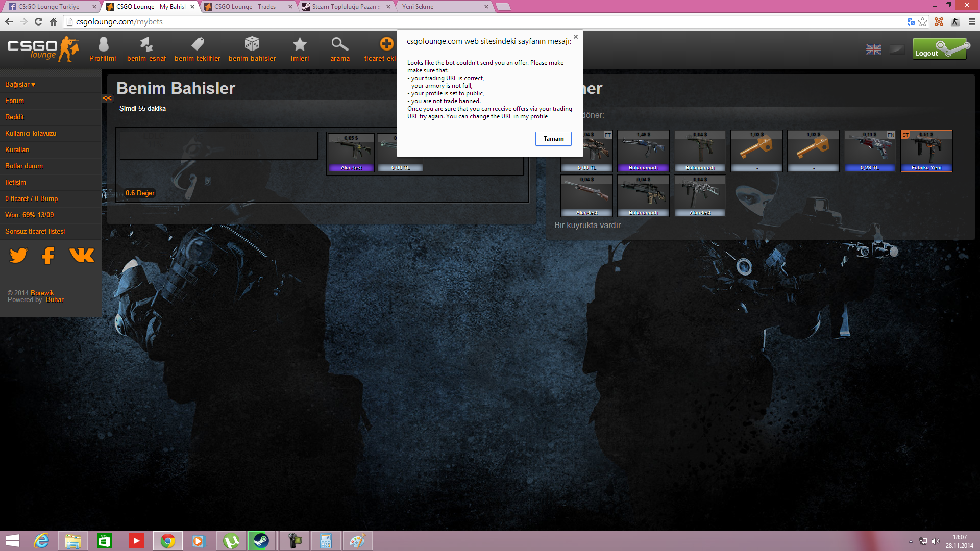Click the browser forward arrow

pyautogui.click(x=23, y=21)
